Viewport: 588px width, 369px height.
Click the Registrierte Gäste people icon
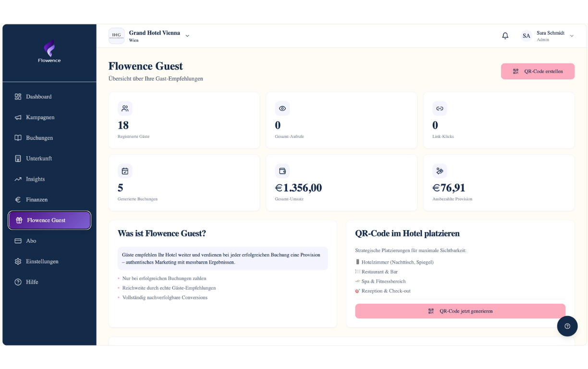point(125,109)
